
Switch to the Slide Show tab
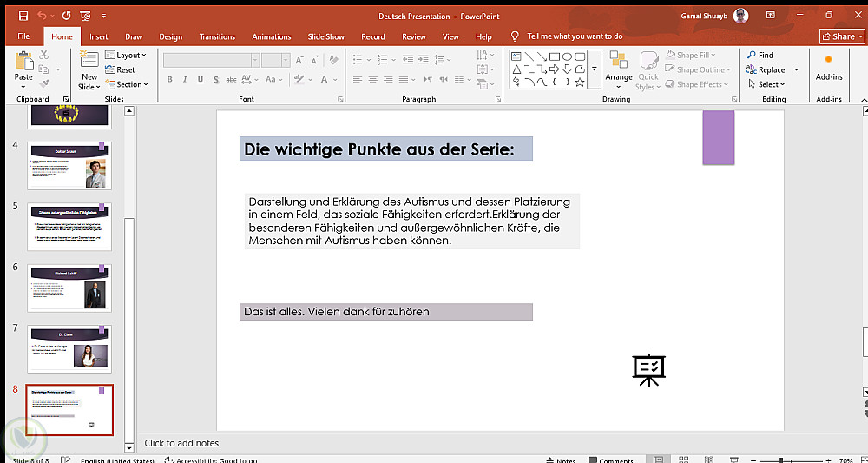[x=326, y=36]
